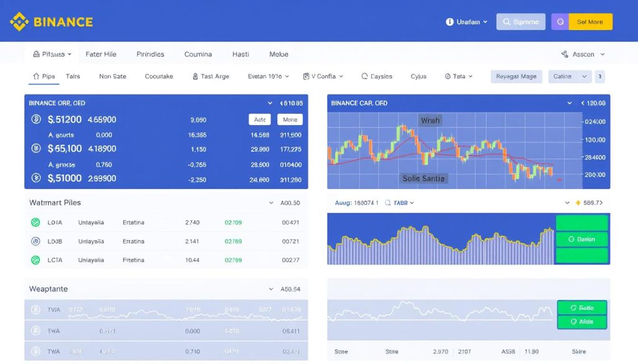Open the Evetan 1016 dropdown
The image size is (638, 364).
point(268,77)
